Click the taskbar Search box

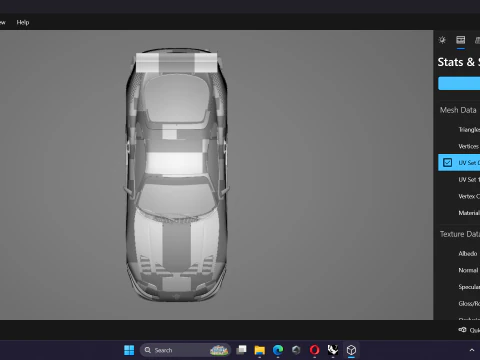185,350
